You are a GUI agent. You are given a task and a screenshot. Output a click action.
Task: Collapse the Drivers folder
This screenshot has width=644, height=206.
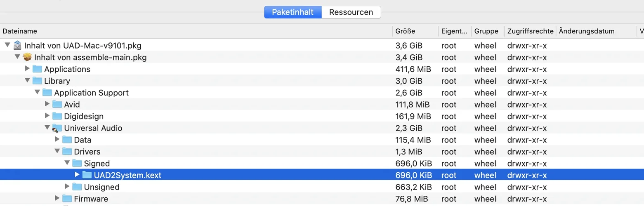(57, 152)
